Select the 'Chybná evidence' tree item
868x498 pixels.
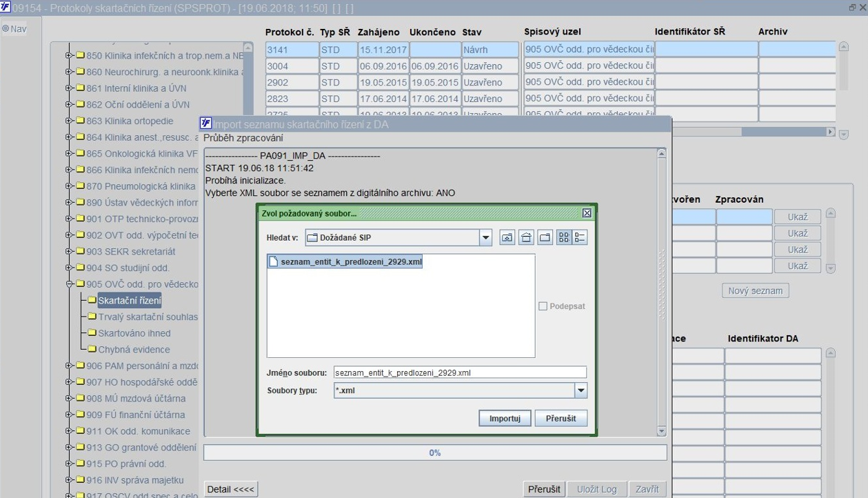click(x=134, y=350)
